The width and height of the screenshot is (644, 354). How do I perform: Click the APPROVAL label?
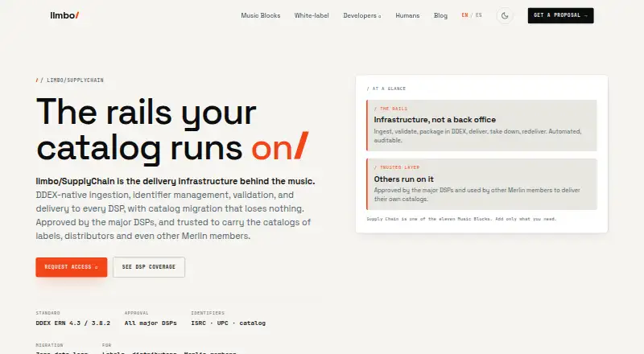[136, 313]
